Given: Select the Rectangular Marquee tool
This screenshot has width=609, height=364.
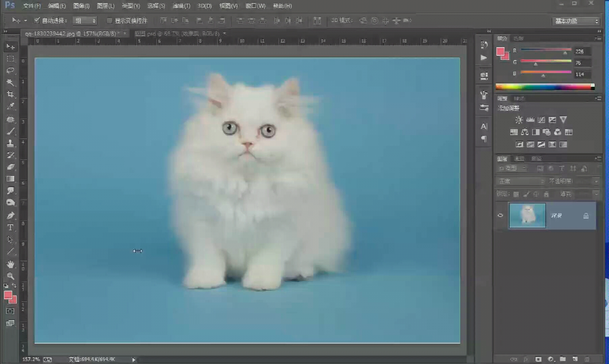Looking at the screenshot, I should pos(10,59).
